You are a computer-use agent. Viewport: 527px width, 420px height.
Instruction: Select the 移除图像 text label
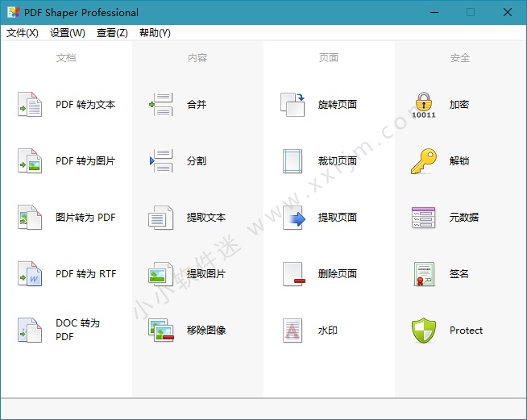[x=206, y=331]
